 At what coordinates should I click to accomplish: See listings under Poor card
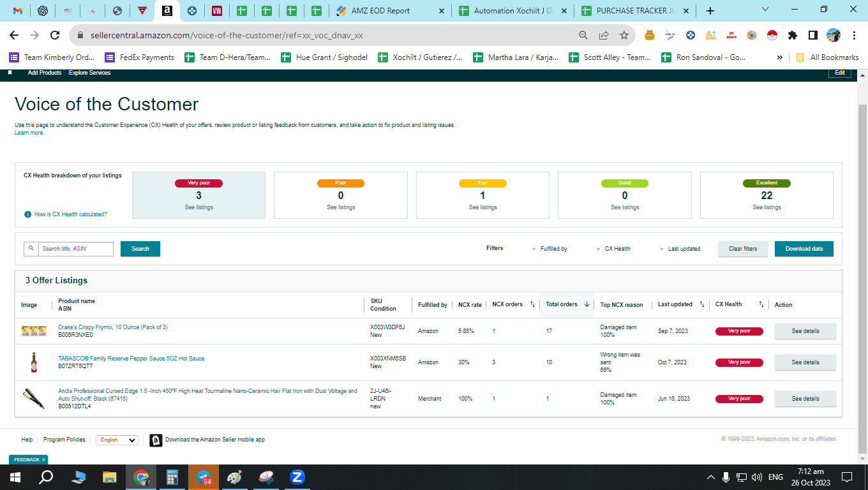click(341, 207)
